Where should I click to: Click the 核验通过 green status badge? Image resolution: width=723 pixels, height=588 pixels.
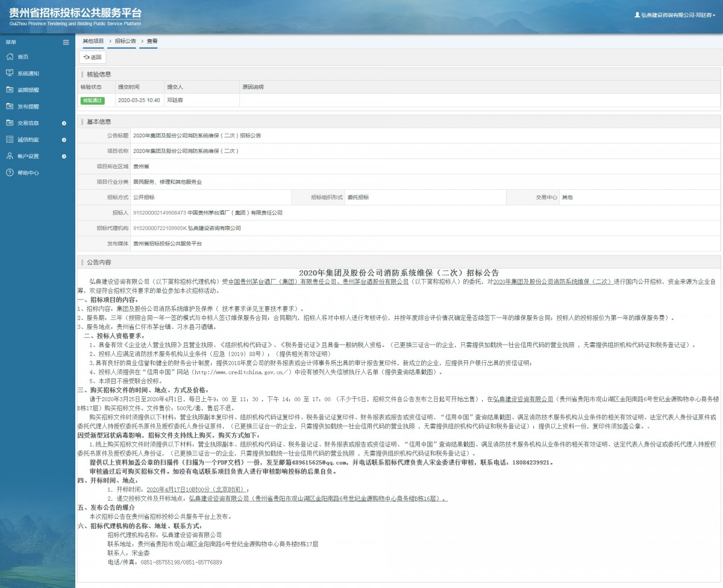[92, 101]
